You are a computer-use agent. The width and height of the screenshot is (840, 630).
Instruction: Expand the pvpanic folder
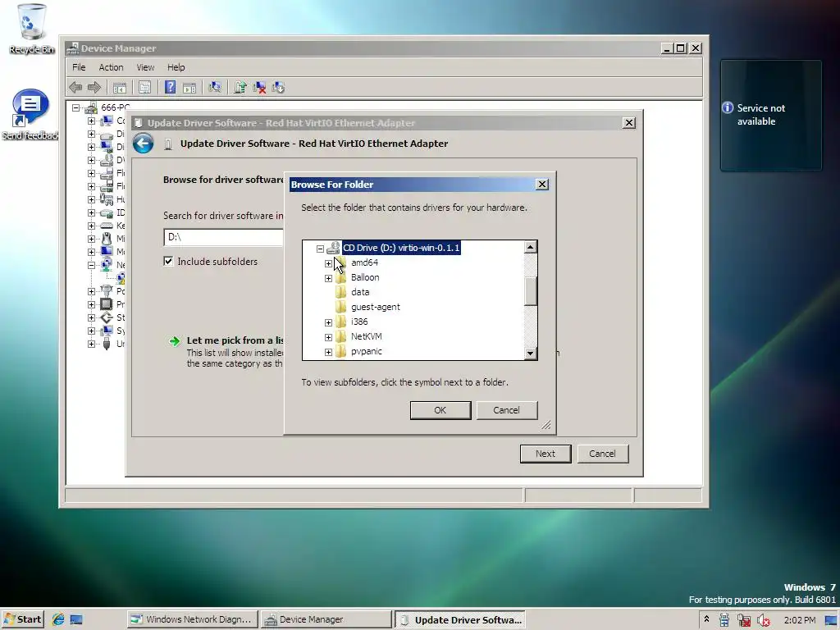[328, 352]
